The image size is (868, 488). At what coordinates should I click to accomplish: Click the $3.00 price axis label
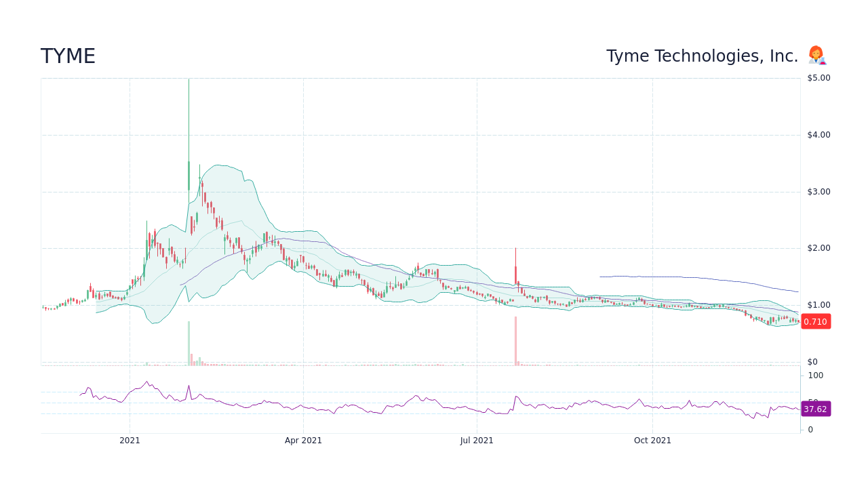[x=818, y=192]
